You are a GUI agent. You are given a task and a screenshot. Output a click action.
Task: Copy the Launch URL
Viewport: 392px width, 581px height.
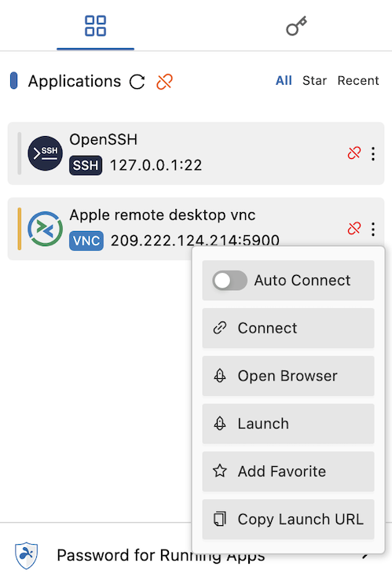pos(288,520)
